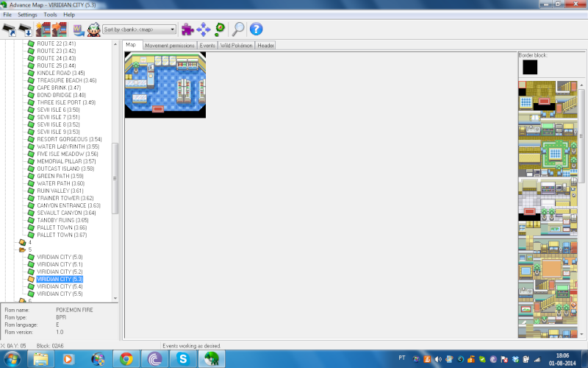The width and height of the screenshot is (588, 368).
Task: Open the Windows Start menu
Action: click(x=12, y=359)
